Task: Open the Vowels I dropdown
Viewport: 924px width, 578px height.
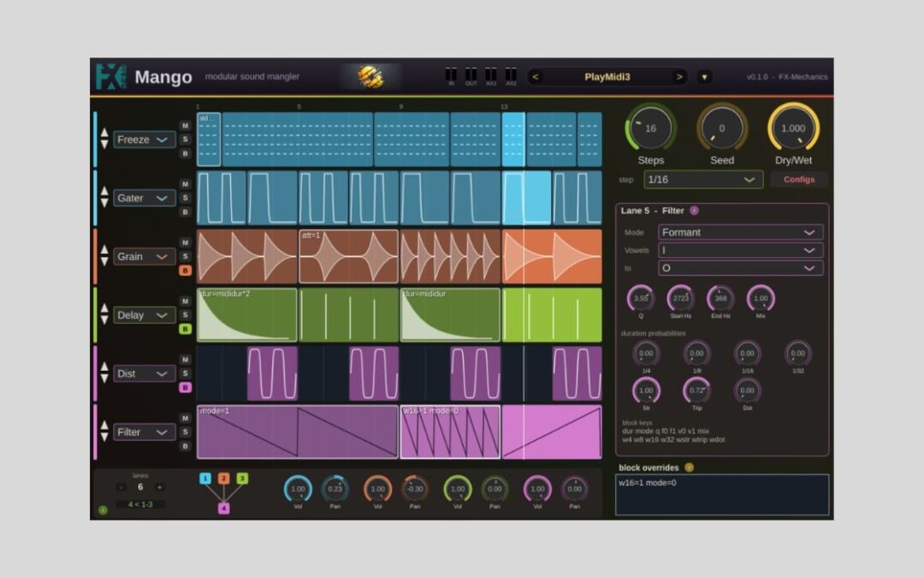Action: 740,250
